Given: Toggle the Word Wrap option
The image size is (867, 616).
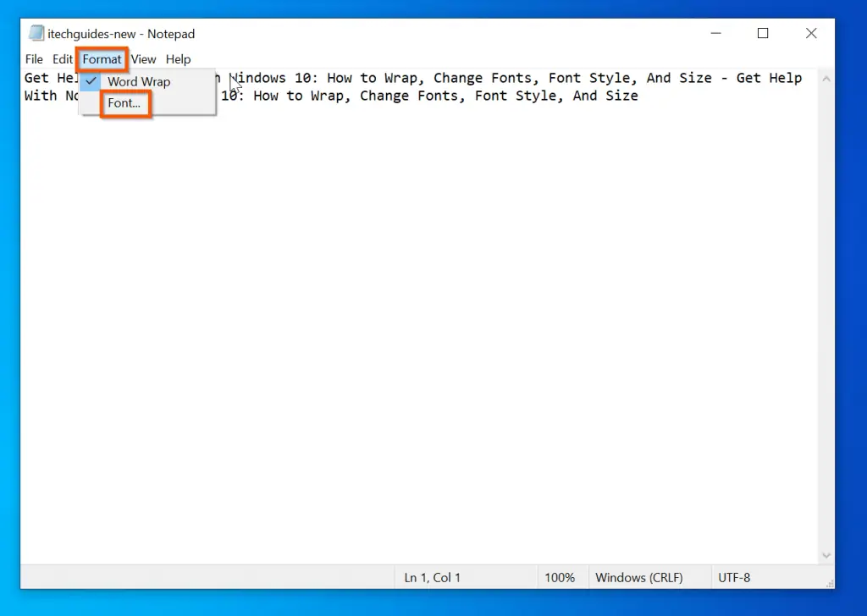Looking at the screenshot, I should [x=147, y=82].
